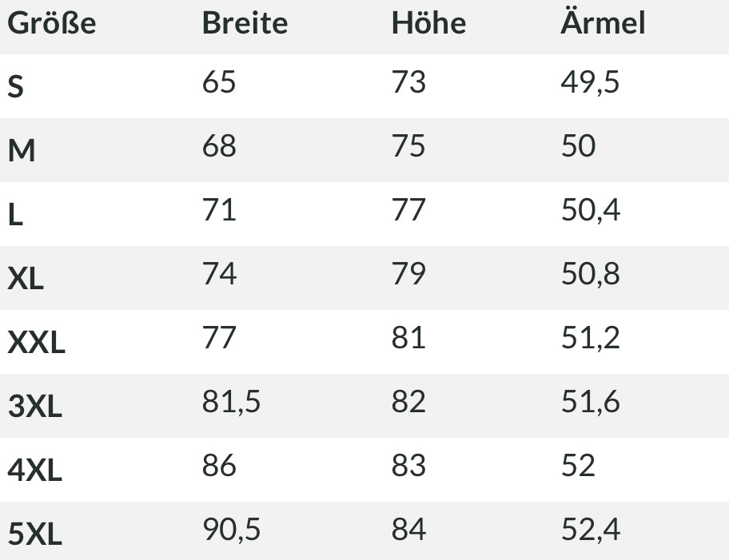Click Höhe value 75 for size M
This screenshot has height=560, width=729.
(x=408, y=146)
